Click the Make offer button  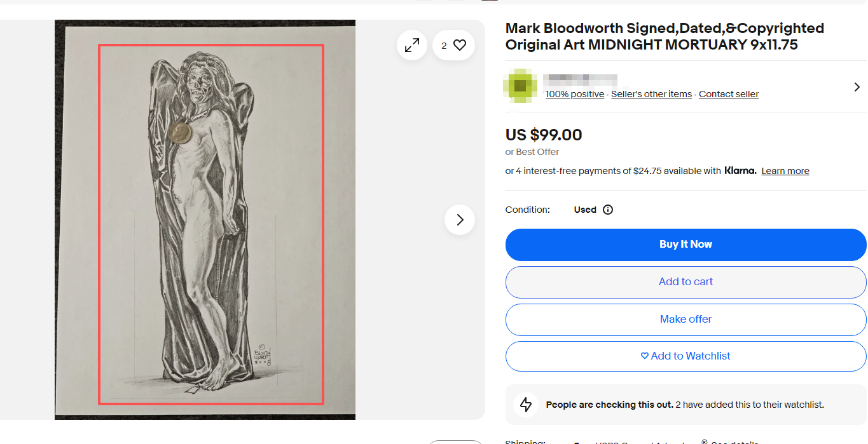pos(685,319)
